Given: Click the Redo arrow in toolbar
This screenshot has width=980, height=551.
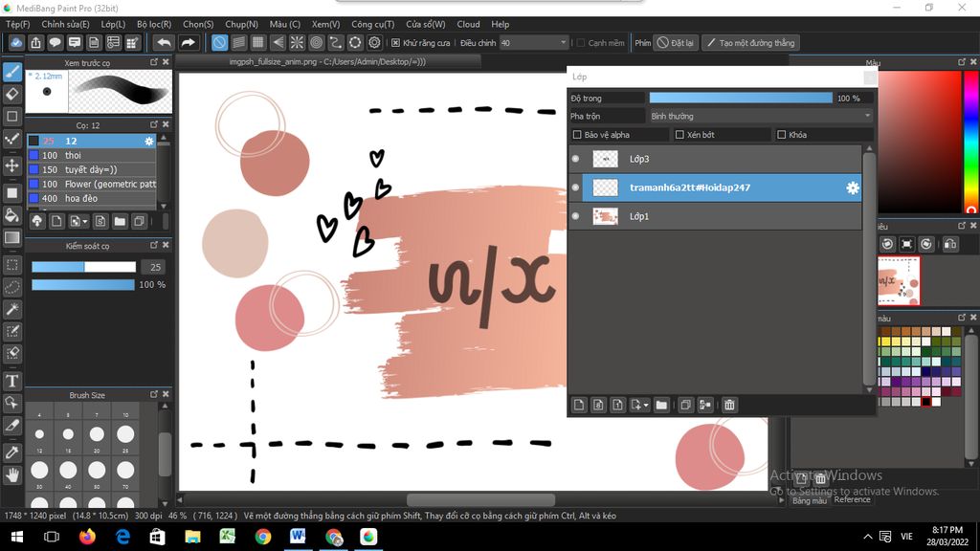Looking at the screenshot, I should click(x=188, y=42).
